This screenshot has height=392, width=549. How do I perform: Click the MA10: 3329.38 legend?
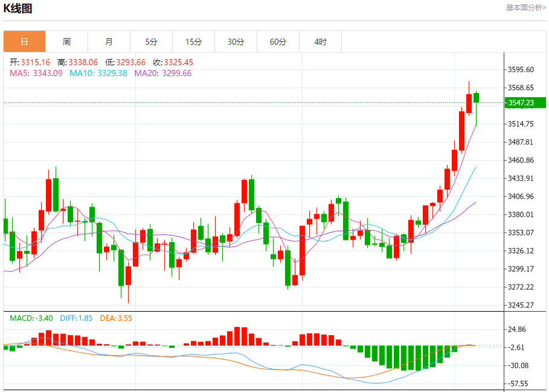pos(98,73)
